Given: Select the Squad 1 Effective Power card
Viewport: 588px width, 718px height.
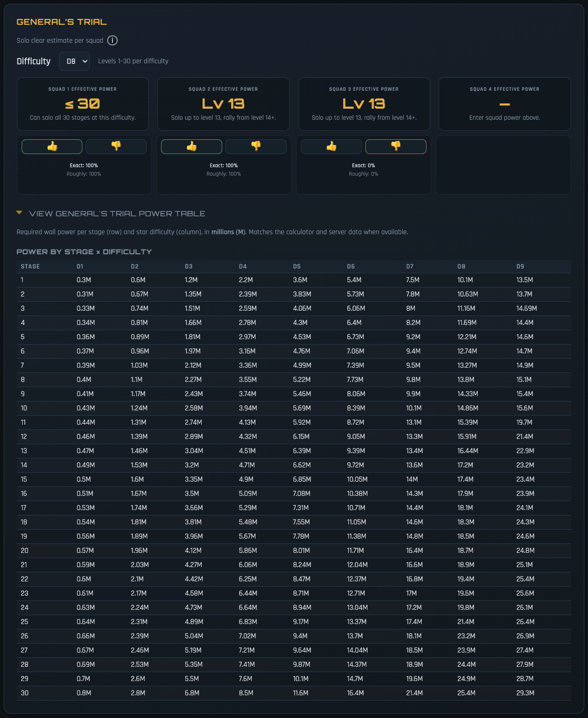Looking at the screenshot, I should pyautogui.click(x=83, y=104).
